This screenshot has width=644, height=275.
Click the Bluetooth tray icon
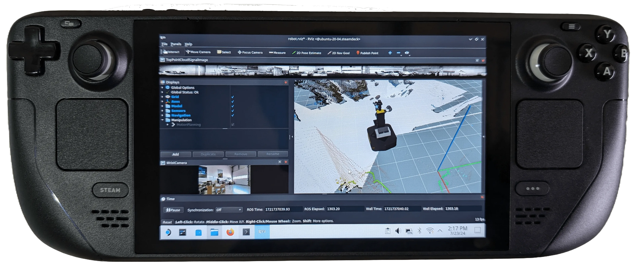420,231
